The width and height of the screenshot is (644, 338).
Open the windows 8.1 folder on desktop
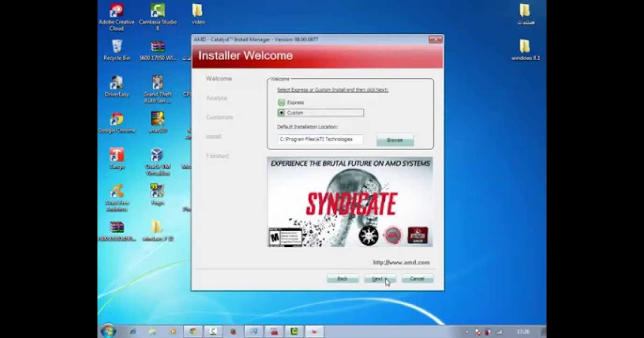525,50
